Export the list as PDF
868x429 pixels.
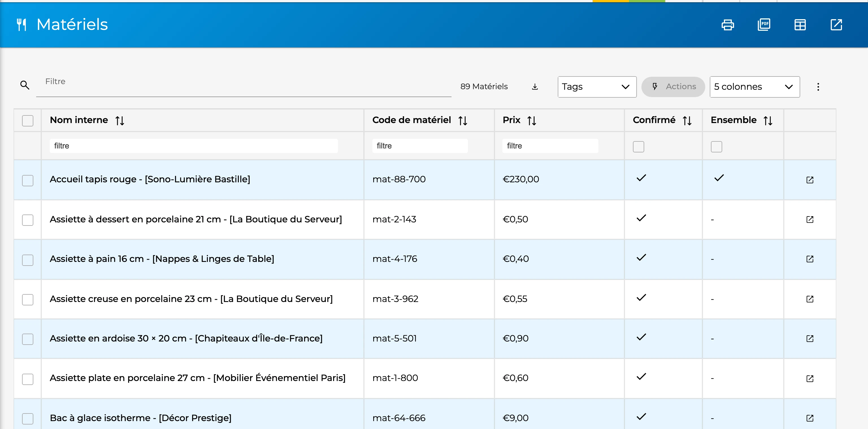[x=764, y=25]
